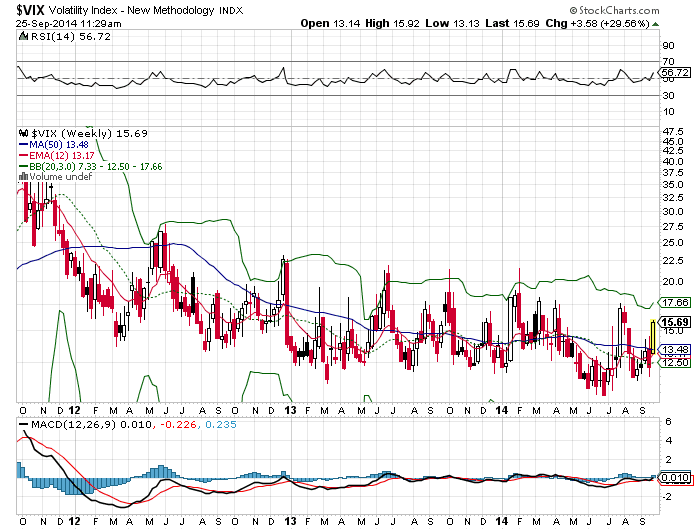The image size is (700, 530).
Task: Click the INDX exchange label
Action: [231, 11]
